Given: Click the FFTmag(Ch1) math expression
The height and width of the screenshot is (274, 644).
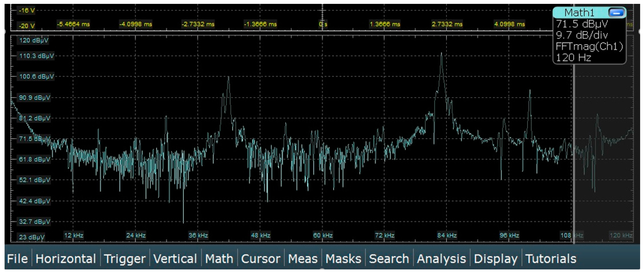Looking at the screenshot, I should 589,47.
